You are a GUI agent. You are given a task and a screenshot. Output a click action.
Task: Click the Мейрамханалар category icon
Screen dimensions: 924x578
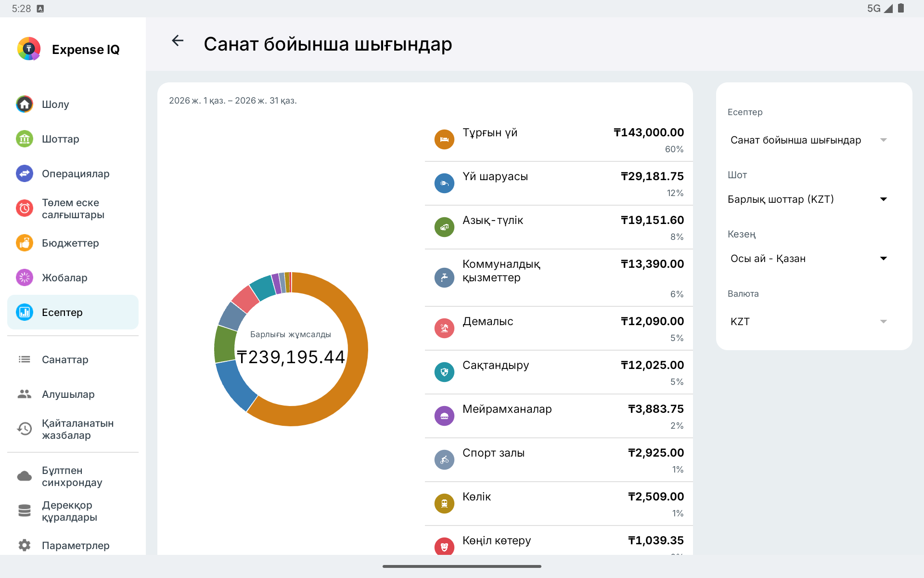(444, 416)
